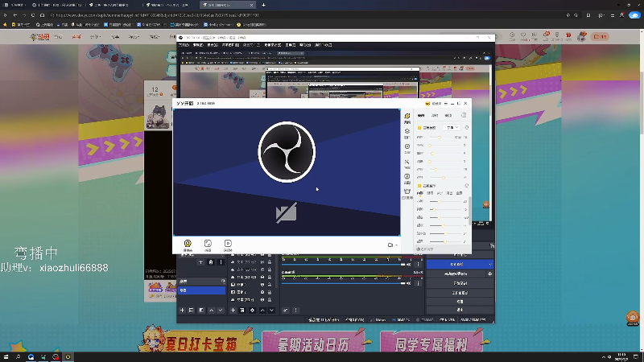Select the last sub-tab under lower beauty checkbox

459,193
